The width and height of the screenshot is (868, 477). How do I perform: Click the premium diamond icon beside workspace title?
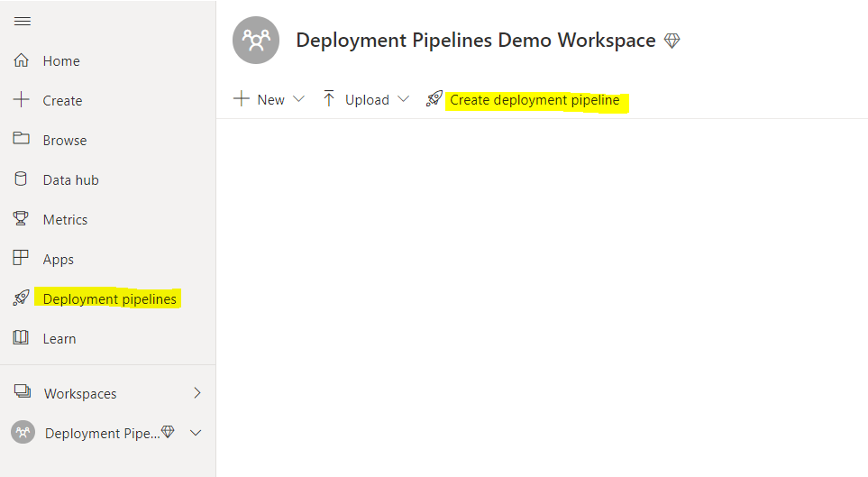click(x=672, y=41)
